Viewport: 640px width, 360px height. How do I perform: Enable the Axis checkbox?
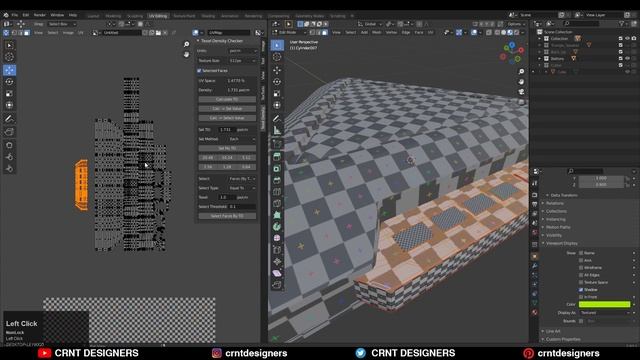(x=581, y=260)
